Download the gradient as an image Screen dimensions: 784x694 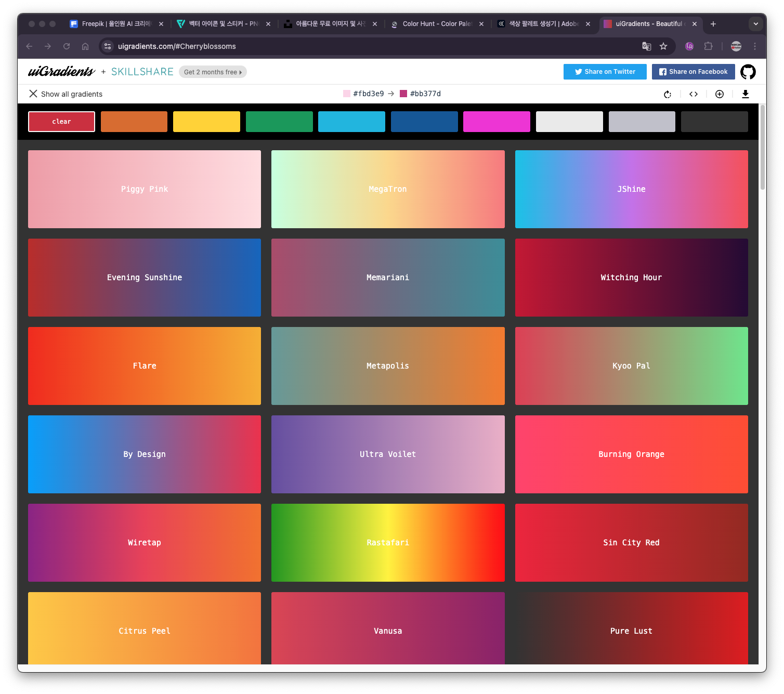point(745,94)
